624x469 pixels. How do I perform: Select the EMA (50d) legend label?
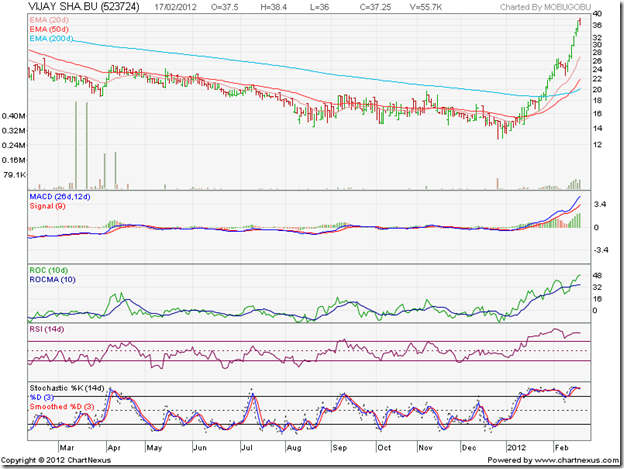47,29
